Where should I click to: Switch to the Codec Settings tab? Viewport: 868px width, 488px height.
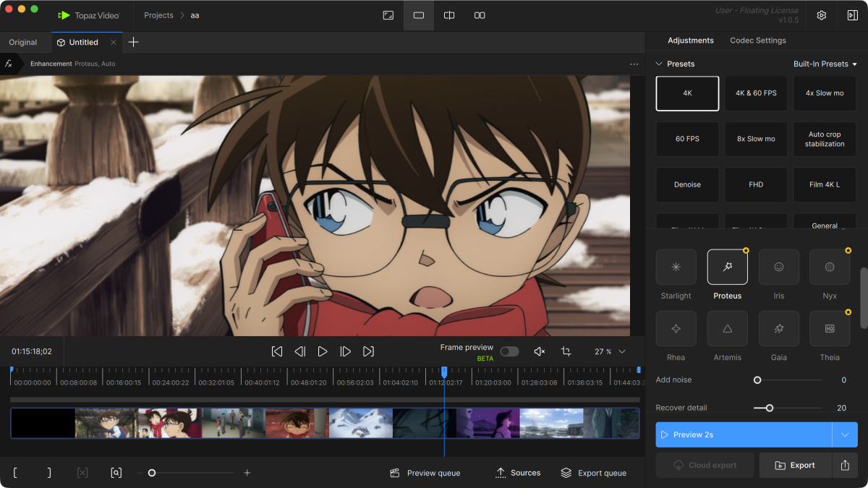pyautogui.click(x=757, y=40)
